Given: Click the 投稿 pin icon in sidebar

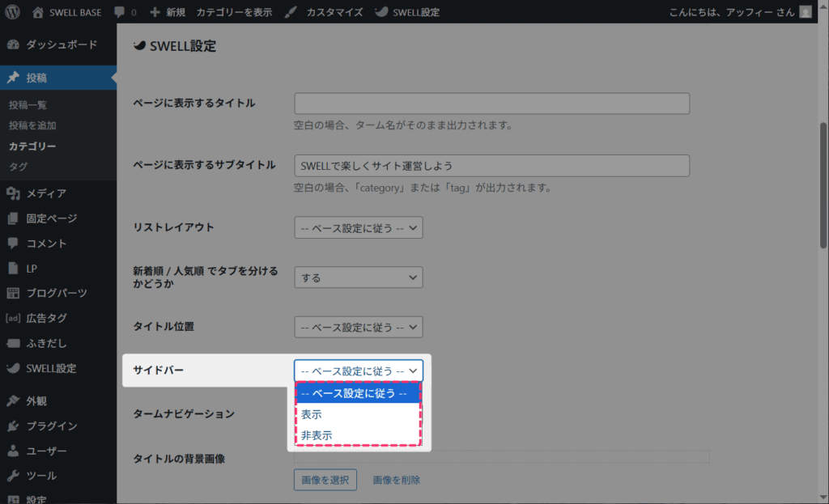Looking at the screenshot, I should [x=13, y=78].
